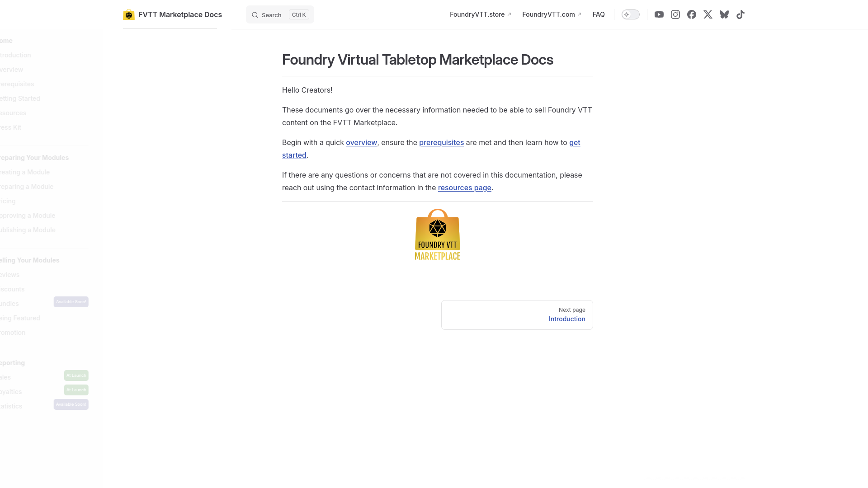Open the FoundryVTT.store external link
The height and width of the screenshot is (488, 868).
click(481, 14)
